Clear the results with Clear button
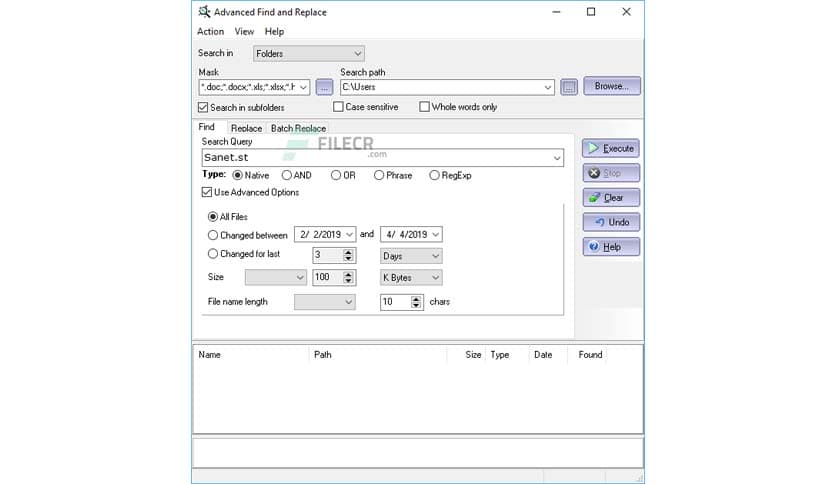Image resolution: width=836 pixels, height=484 pixels. tap(611, 197)
